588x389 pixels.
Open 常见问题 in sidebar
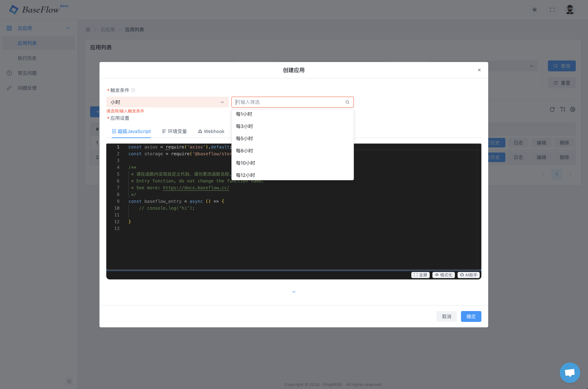tap(38, 73)
